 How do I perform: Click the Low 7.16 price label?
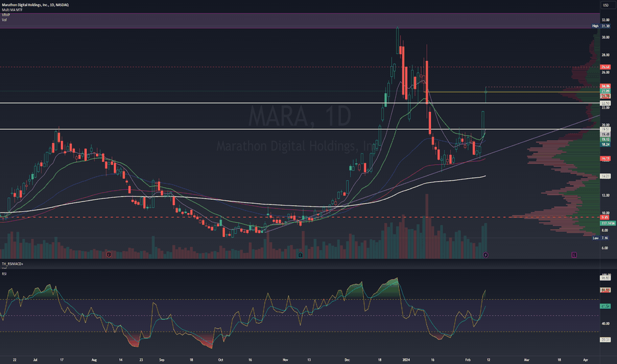pyautogui.click(x=601, y=238)
